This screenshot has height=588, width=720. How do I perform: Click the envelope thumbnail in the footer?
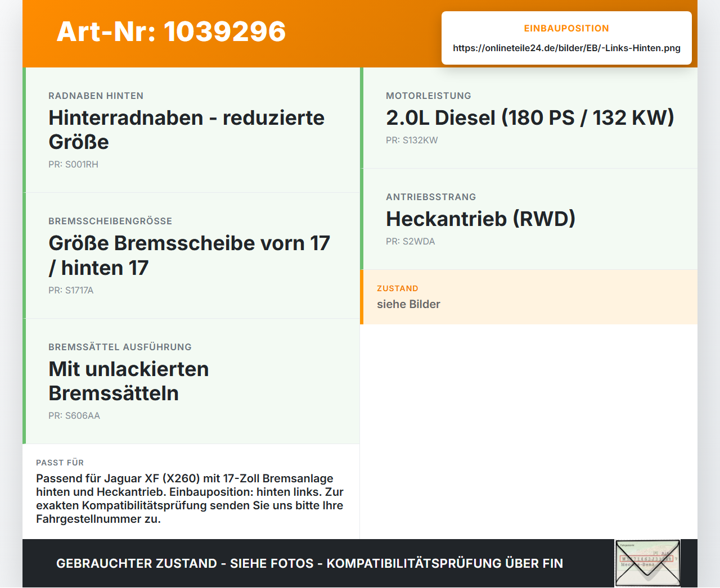(x=647, y=563)
